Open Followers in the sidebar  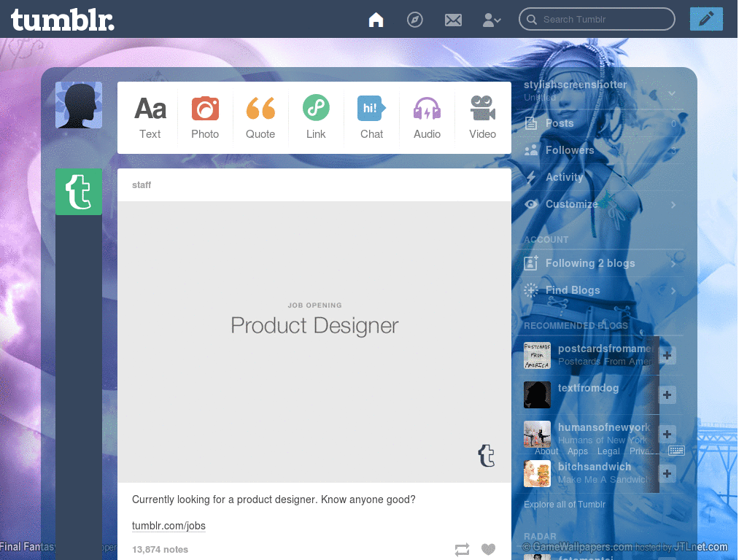point(600,150)
